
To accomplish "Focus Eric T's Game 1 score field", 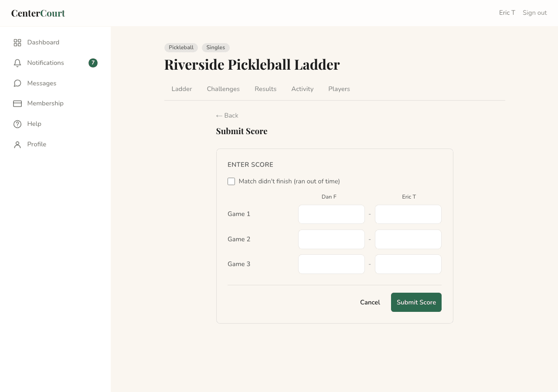I will click(x=408, y=214).
